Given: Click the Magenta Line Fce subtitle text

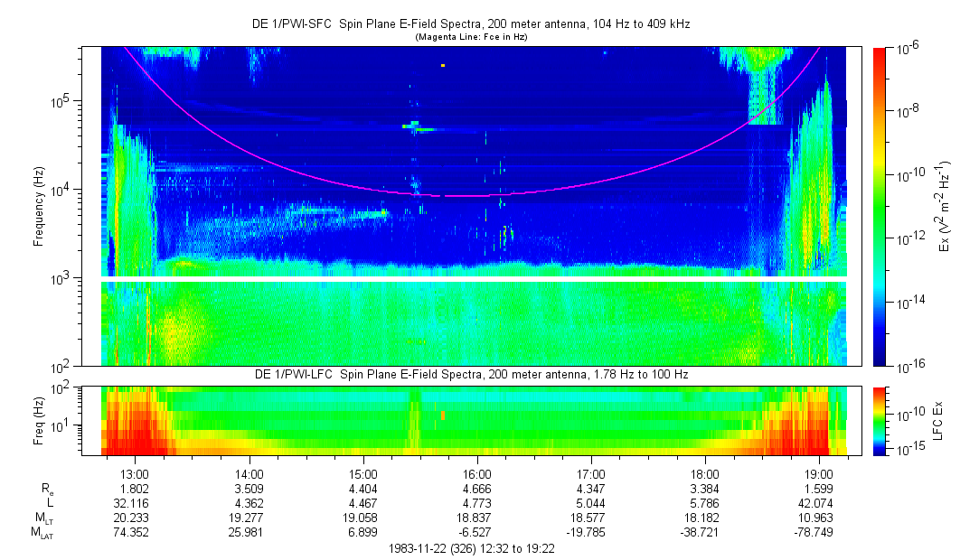Looking at the screenshot, I should coord(470,37).
